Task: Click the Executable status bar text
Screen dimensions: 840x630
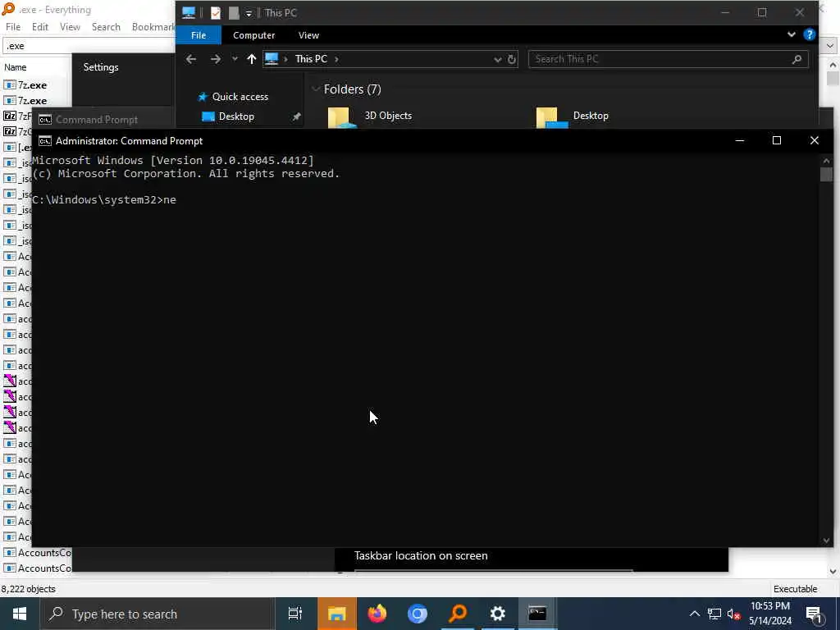Action: [795, 589]
